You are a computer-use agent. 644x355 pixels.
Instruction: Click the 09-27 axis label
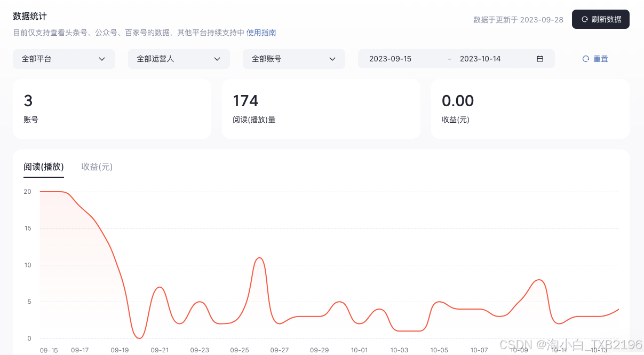280,350
